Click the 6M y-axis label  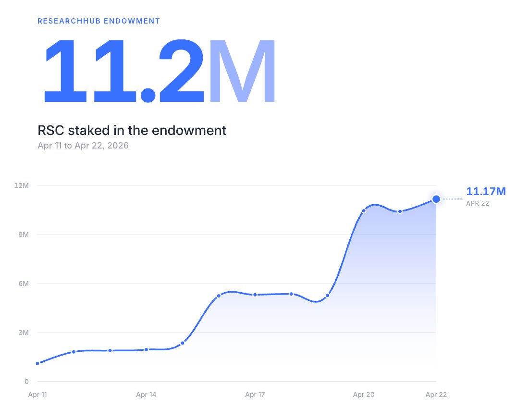click(x=24, y=284)
